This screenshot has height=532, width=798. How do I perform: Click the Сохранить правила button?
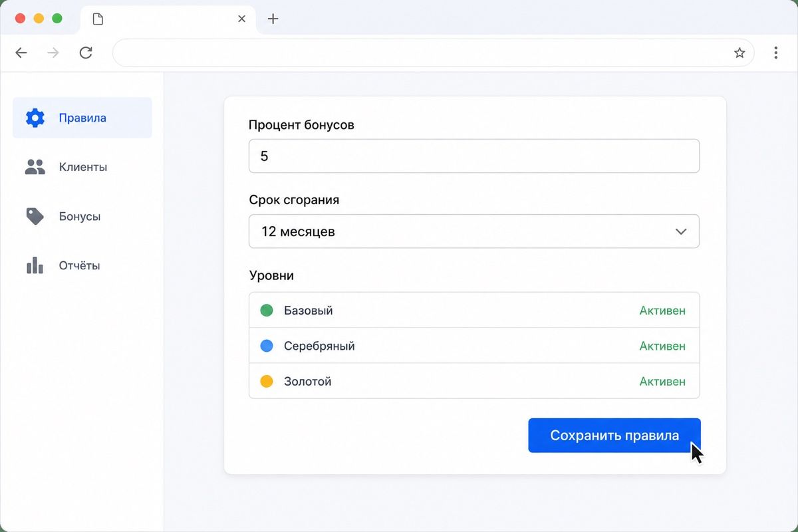(614, 436)
